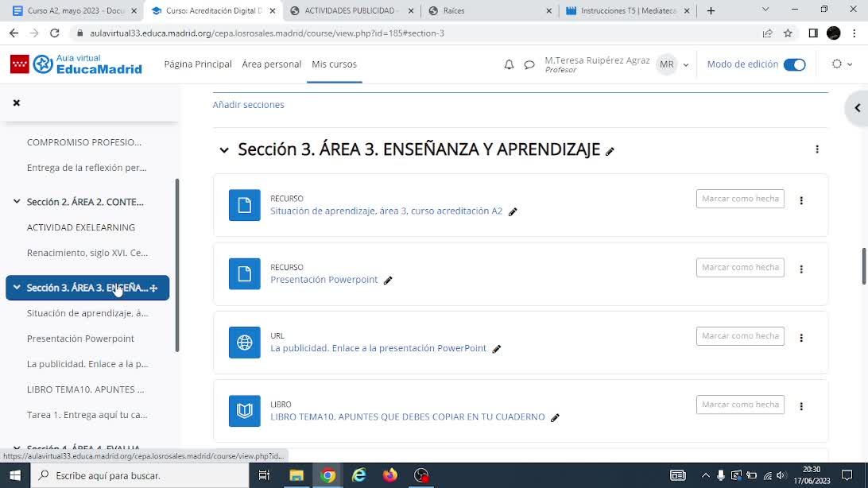Open Firefox from taskbar
Image resolution: width=868 pixels, height=488 pixels.
389,475
